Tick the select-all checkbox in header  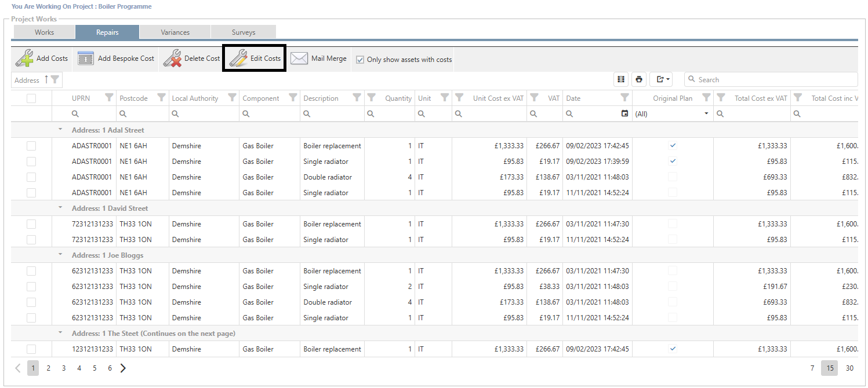coord(31,98)
